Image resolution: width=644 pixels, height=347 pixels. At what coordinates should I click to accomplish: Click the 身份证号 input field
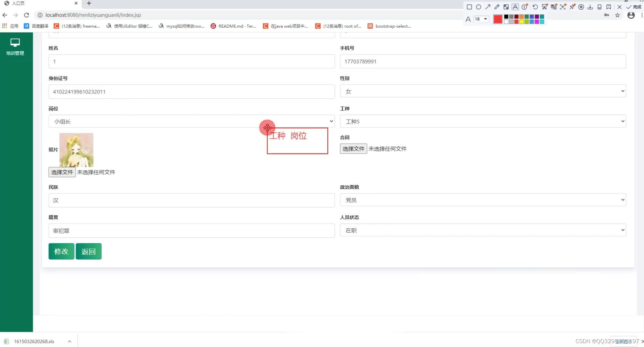[x=192, y=92]
